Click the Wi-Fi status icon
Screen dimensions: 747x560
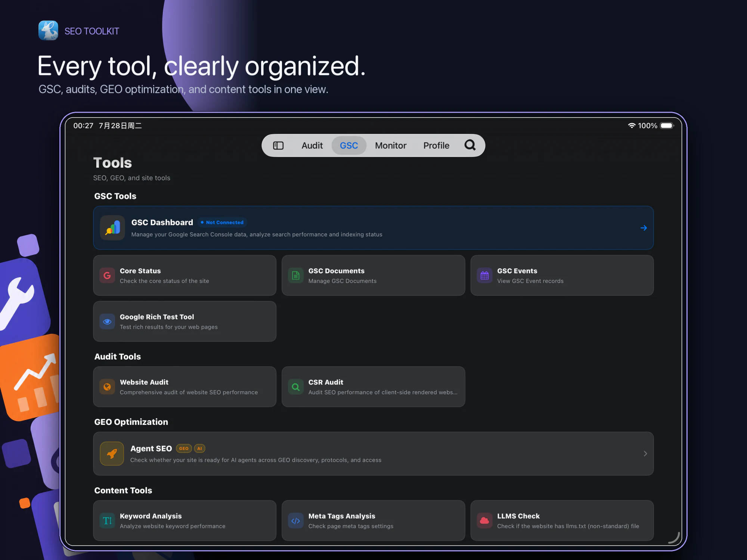coord(632,125)
